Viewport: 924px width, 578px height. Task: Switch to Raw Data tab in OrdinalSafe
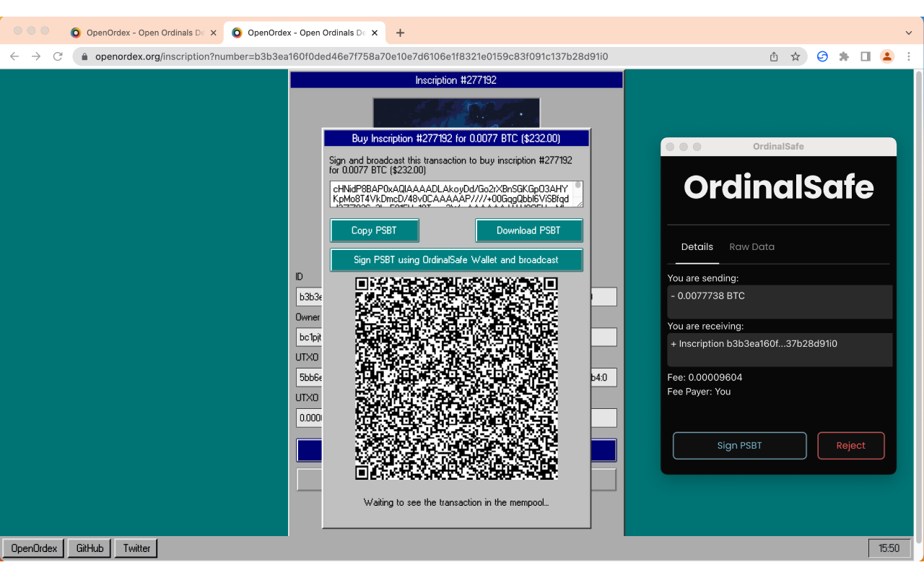(751, 246)
